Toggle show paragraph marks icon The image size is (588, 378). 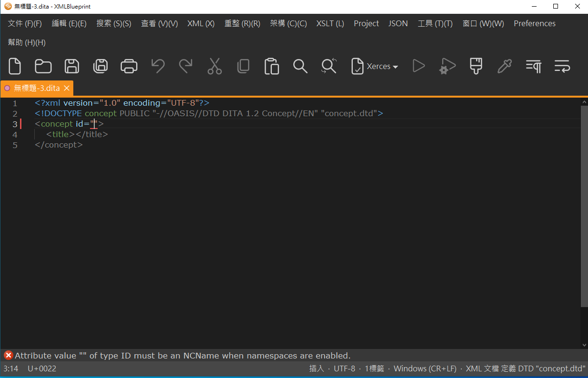click(533, 66)
